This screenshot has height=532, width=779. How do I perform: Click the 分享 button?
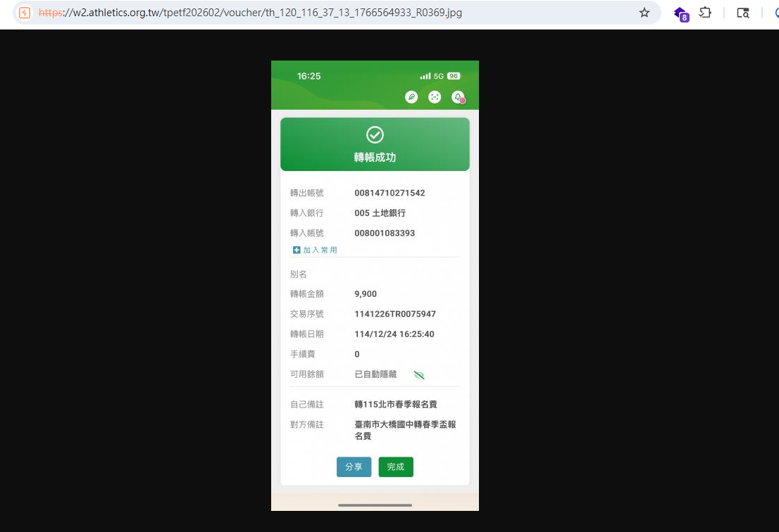click(354, 467)
